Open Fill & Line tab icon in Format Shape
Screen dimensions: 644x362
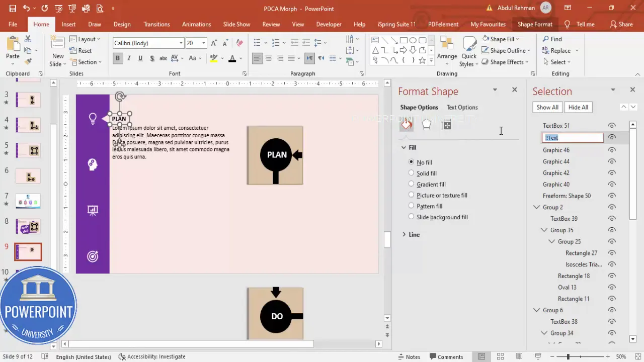coord(407,125)
